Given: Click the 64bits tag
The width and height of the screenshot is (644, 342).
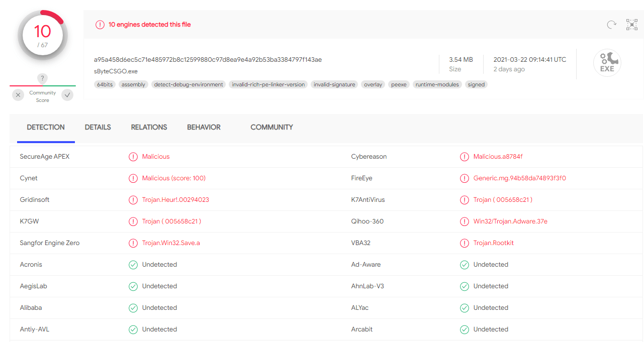Looking at the screenshot, I should tap(105, 85).
